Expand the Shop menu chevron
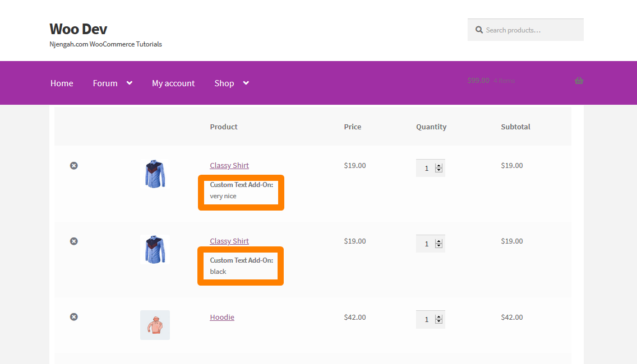 [x=246, y=83]
